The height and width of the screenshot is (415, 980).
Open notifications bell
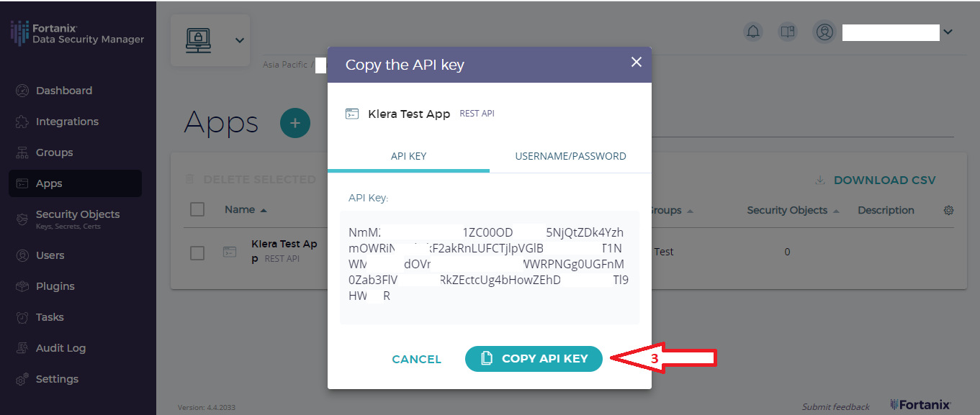tap(753, 32)
